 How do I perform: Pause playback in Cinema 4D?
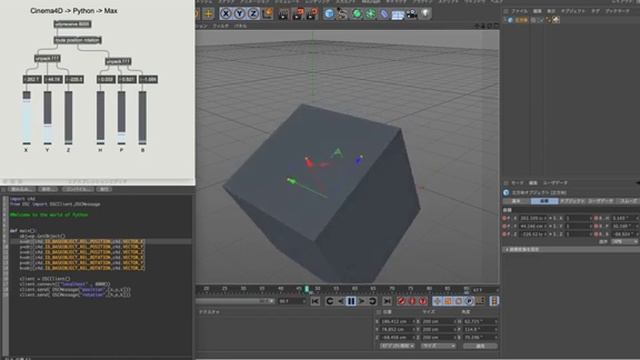tap(351, 301)
